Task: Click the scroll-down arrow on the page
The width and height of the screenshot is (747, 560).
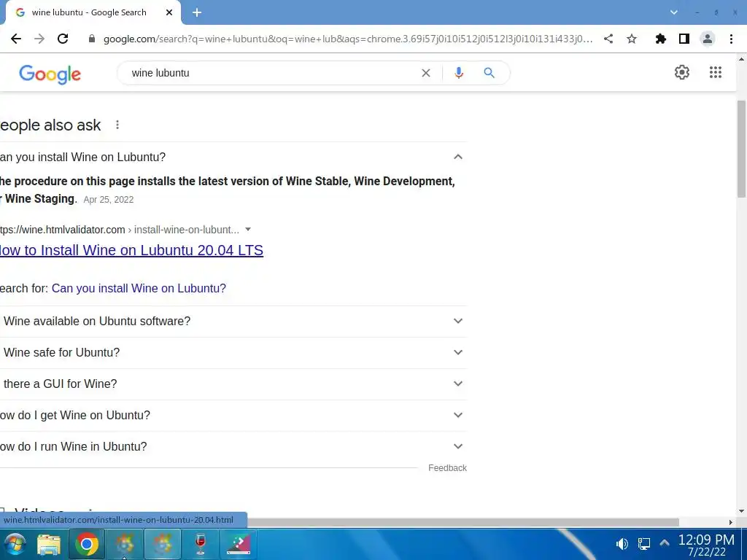Action: [x=741, y=511]
